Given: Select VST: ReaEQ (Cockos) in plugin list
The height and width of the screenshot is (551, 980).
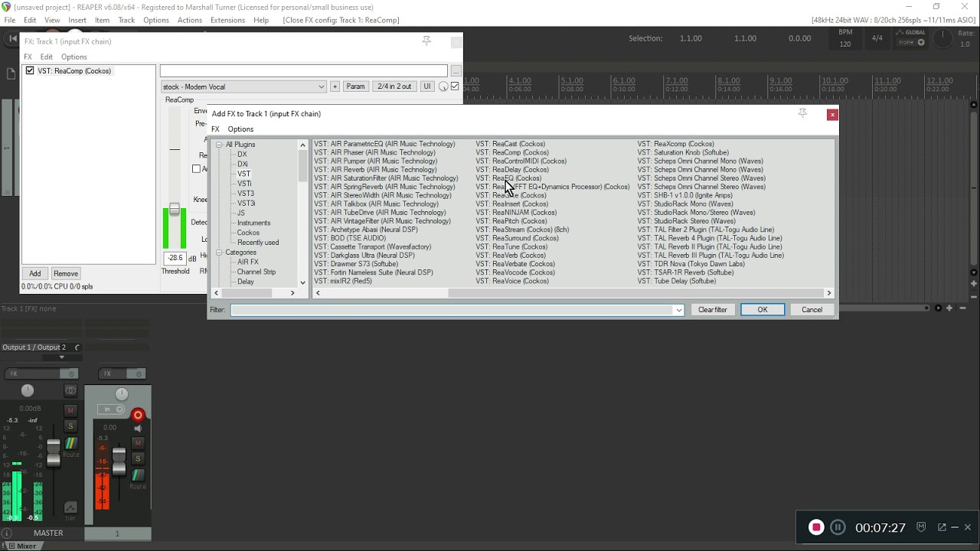Looking at the screenshot, I should [x=508, y=178].
